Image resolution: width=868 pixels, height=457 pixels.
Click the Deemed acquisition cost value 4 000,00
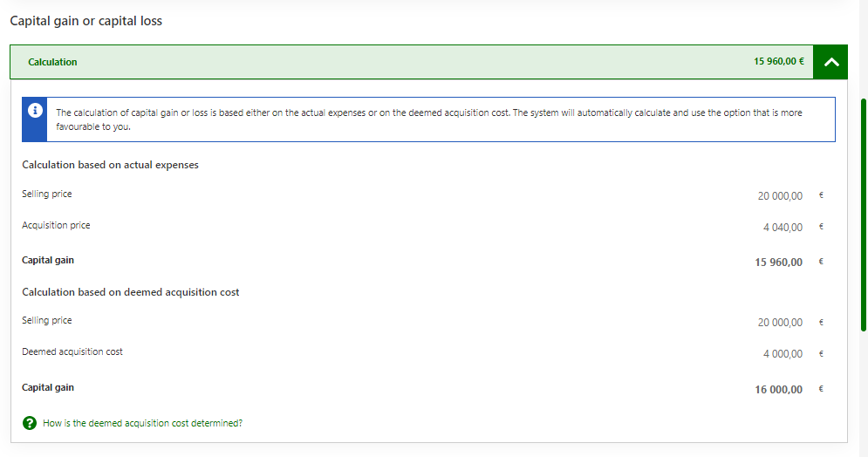pos(783,354)
